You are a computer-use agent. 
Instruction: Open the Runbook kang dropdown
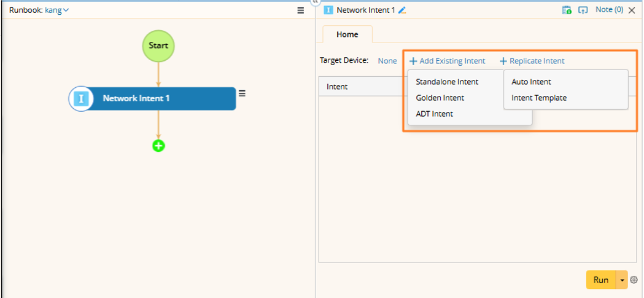56,10
